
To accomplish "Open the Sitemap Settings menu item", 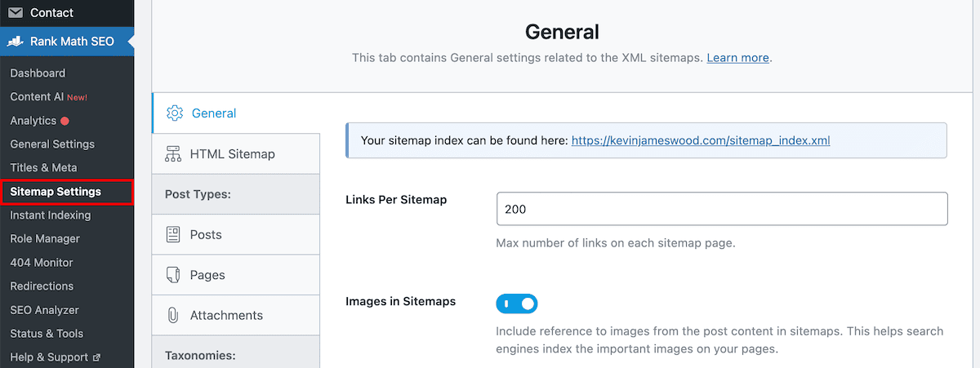I will (x=56, y=192).
